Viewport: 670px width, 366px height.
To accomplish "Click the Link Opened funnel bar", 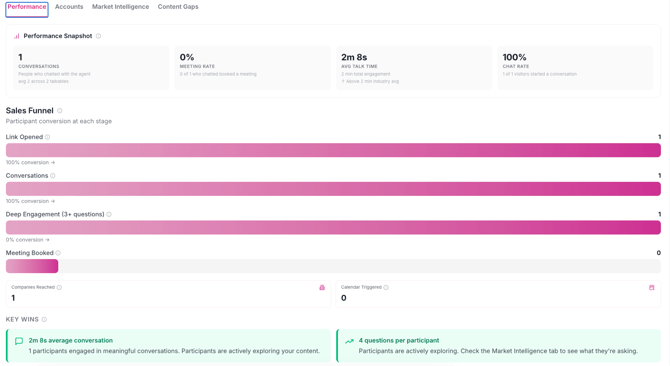I will point(333,150).
